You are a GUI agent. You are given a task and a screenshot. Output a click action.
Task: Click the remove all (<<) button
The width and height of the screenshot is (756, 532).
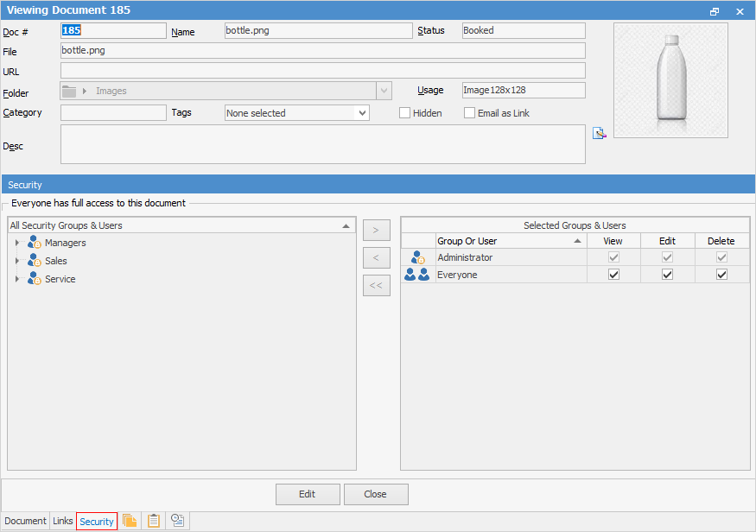(x=376, y=285)
